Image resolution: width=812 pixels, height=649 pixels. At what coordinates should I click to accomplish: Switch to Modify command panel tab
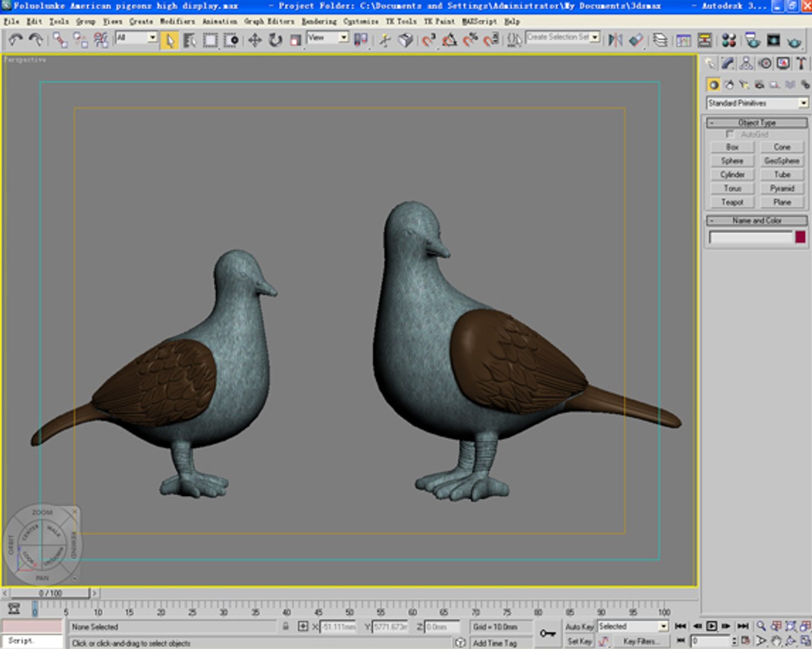(x=728, y=63)
